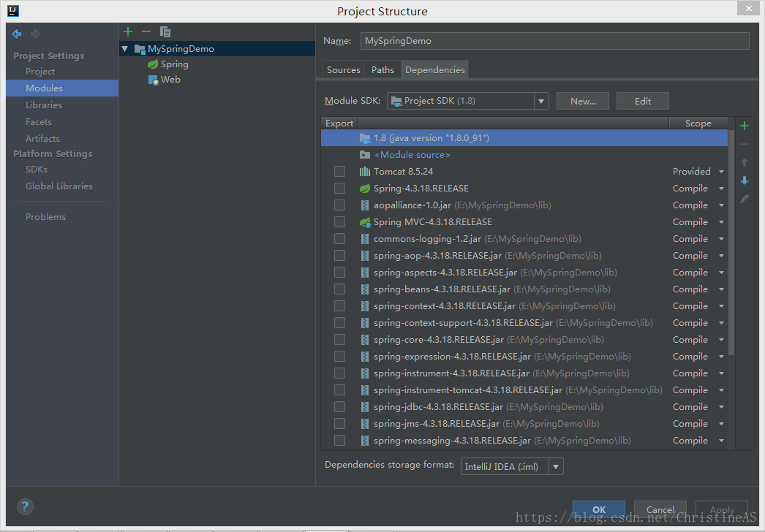Click the Apply button

point(722,509)
